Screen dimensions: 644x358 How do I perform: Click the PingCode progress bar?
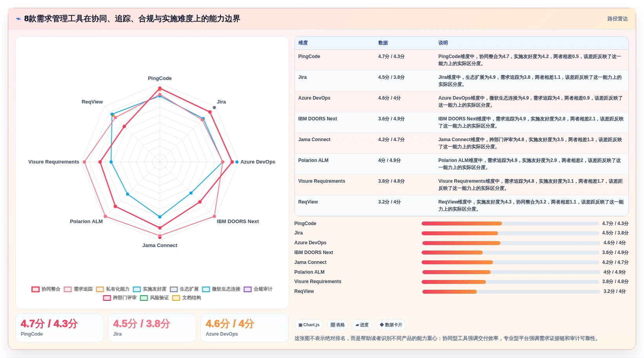pos(510,224)
